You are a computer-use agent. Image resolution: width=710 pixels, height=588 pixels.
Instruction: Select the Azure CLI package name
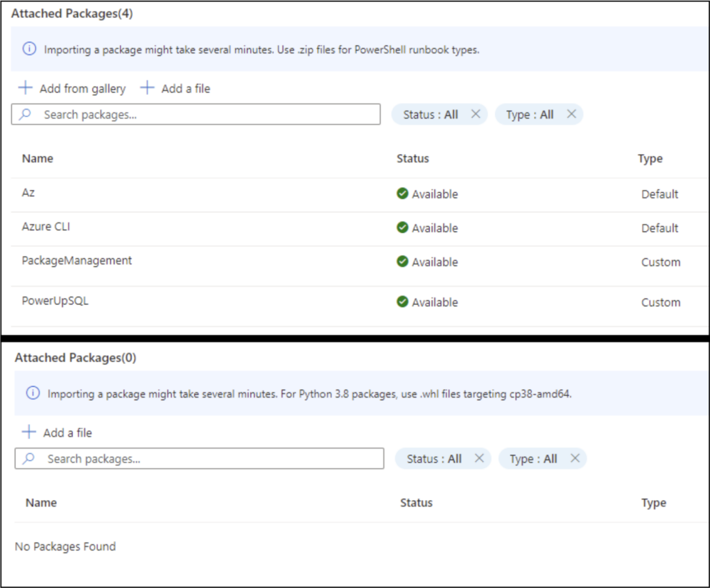coord(46,227)
